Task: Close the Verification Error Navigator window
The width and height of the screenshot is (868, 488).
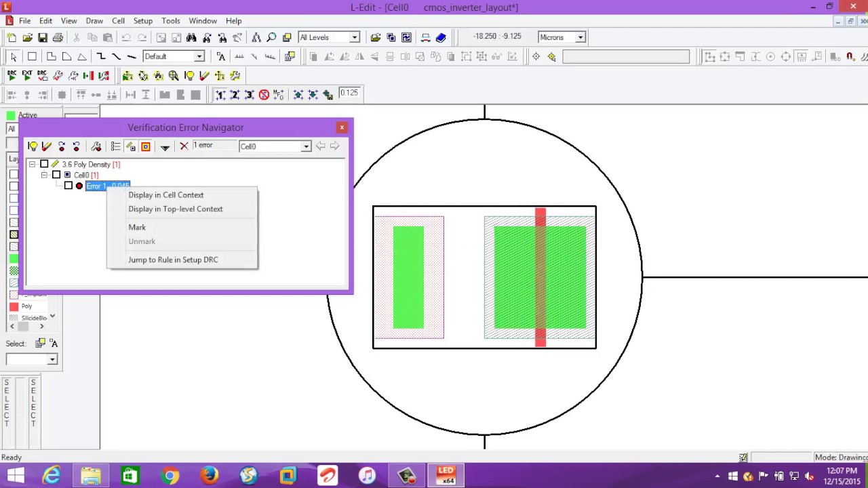Action: coord(342,127)
